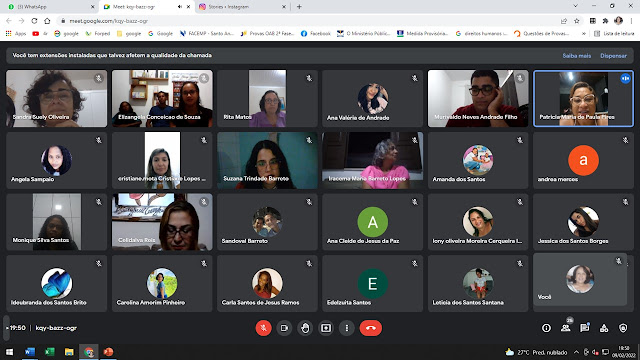Open the O Ministério Público bookmark

pyautogui.click(x=363, y=33)
